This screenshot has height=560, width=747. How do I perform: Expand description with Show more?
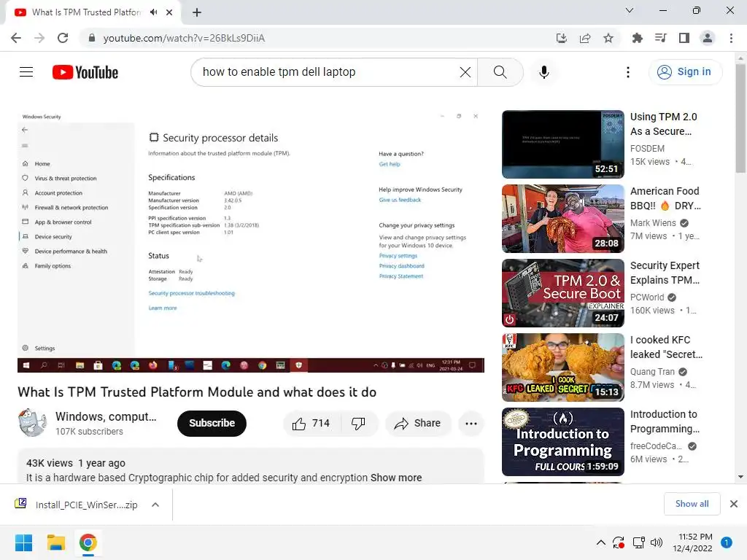pyautogui.click(x=396, y=478)
